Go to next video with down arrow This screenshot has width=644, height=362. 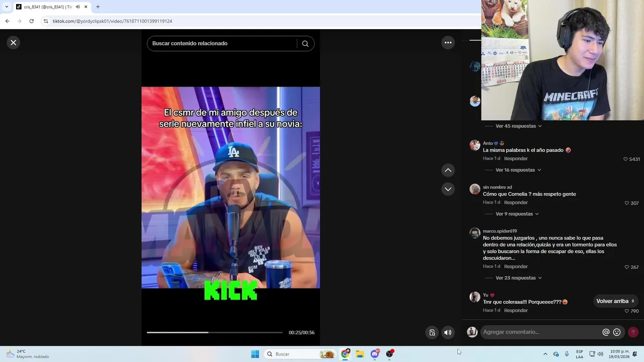click(x=448, y=189)
